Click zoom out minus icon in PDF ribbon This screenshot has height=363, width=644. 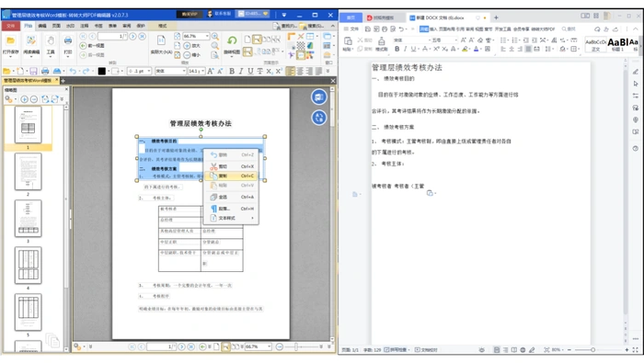coord(187,54)
